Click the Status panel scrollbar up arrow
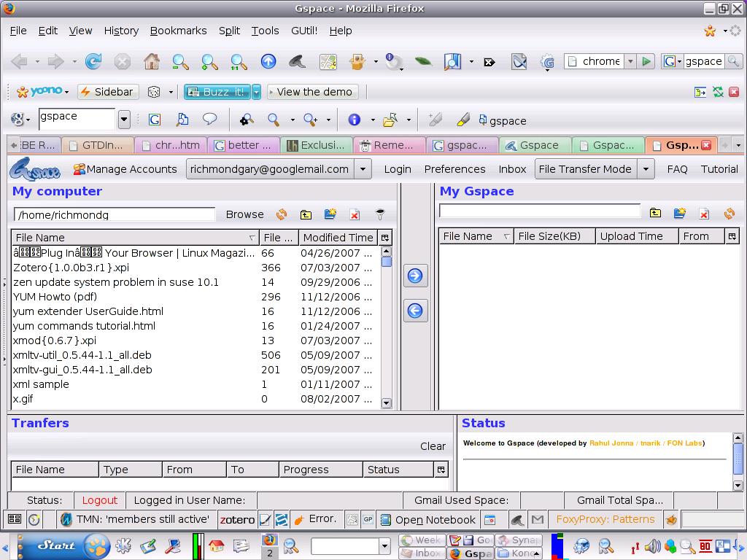 (738, 437)
